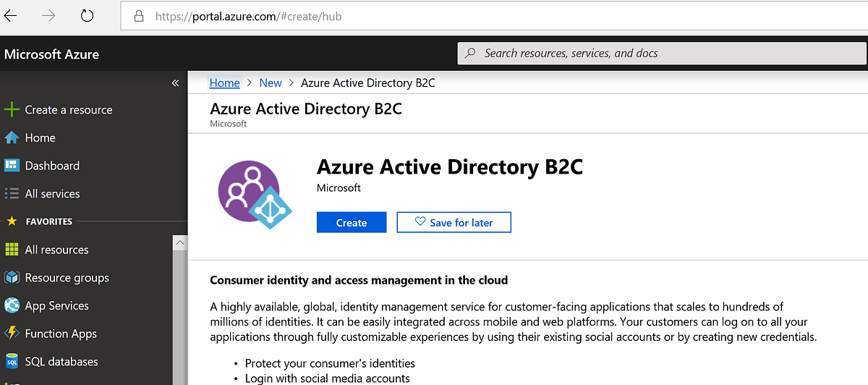Click the green plus Create a resource icon

pyautogui.click(x=12, y=110)
